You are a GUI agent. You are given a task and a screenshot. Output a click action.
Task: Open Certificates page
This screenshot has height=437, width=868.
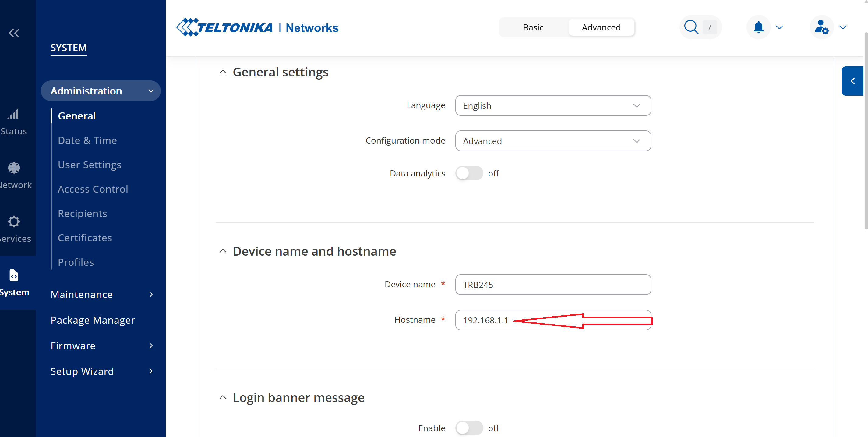[85, 238]
